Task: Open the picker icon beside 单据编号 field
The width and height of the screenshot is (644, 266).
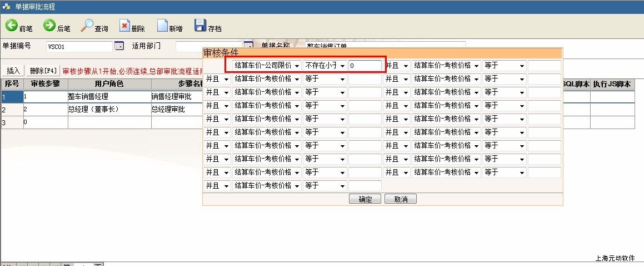Action: (x=119, y=46)
